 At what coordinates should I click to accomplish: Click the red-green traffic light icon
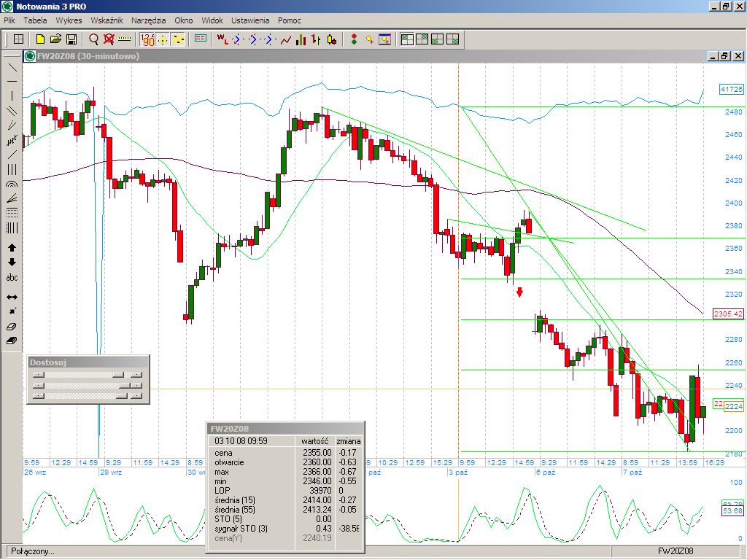click(354, 39)
